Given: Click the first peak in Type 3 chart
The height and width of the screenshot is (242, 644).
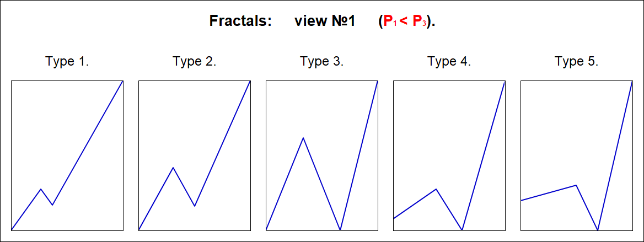Looking at the screenshot, I should click(x=303, y=138).
